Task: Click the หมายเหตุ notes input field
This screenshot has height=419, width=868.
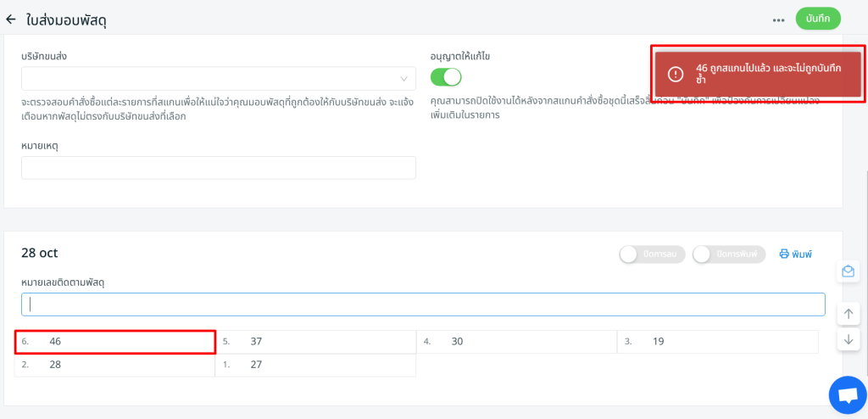Action: [218, 168]
